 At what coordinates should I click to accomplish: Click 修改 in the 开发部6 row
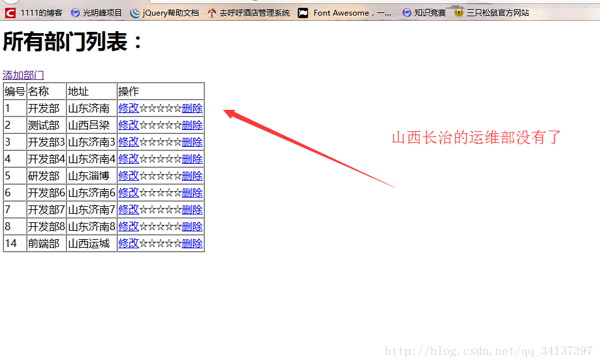tap(129, 192)
